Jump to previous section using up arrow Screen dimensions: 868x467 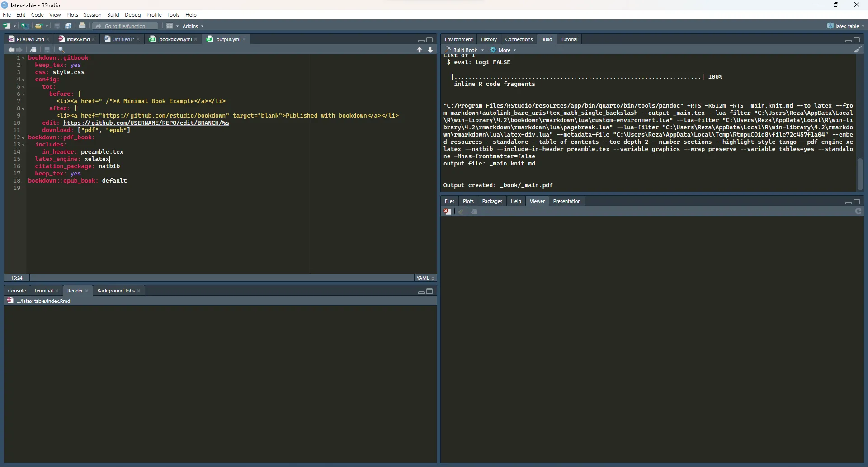(x=420, y=50)
